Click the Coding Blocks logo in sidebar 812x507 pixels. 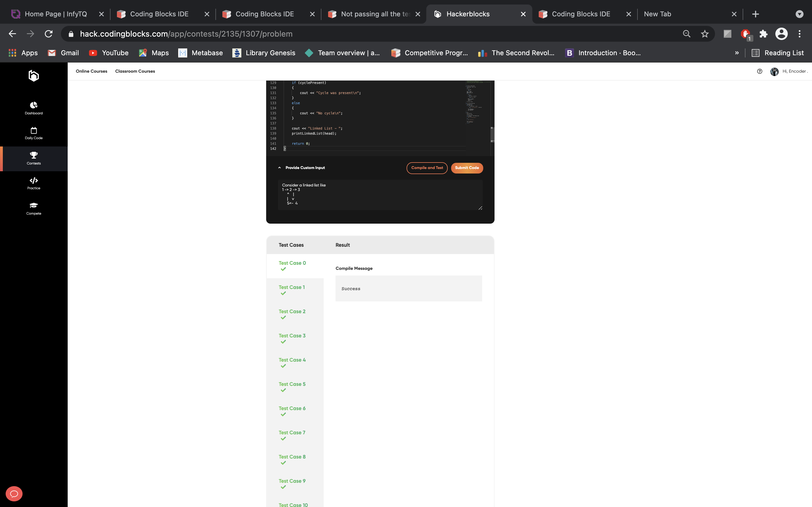click(x=34, y=76)
